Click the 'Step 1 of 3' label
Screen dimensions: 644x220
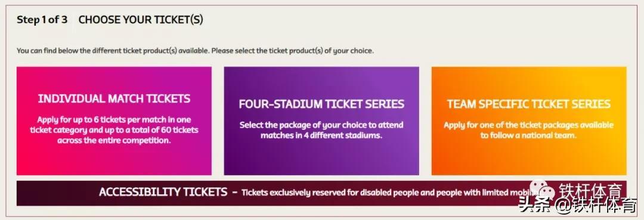(42, 20)
